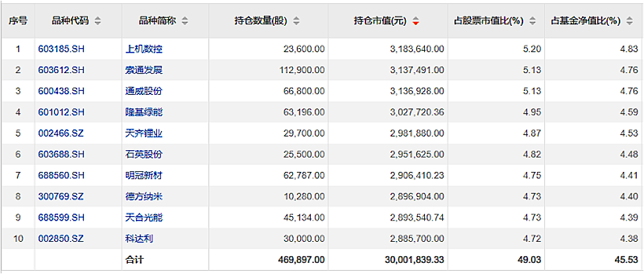This screenshot has height=274, width=644.
Task: Click the 合计 total row label
Action: coord(134,260)
